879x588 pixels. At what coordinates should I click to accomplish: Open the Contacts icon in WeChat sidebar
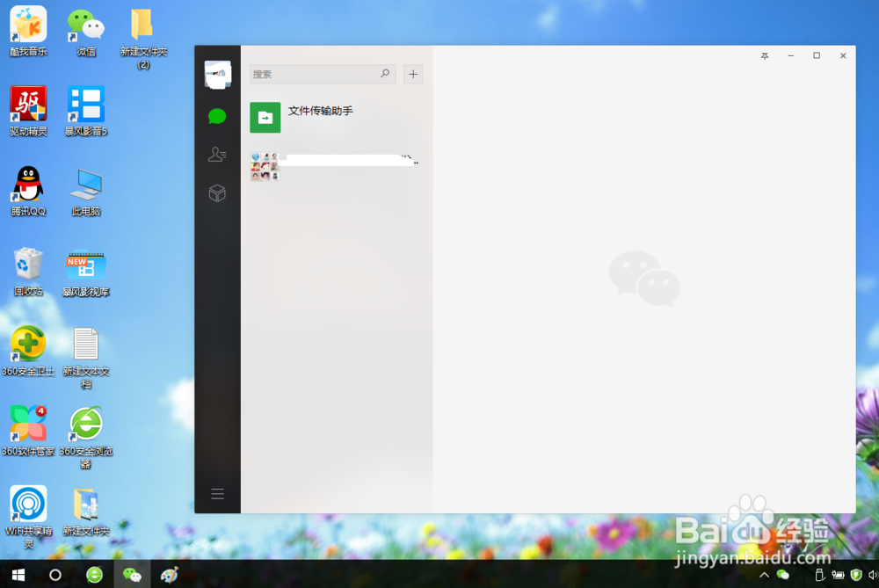coord(217,154)
